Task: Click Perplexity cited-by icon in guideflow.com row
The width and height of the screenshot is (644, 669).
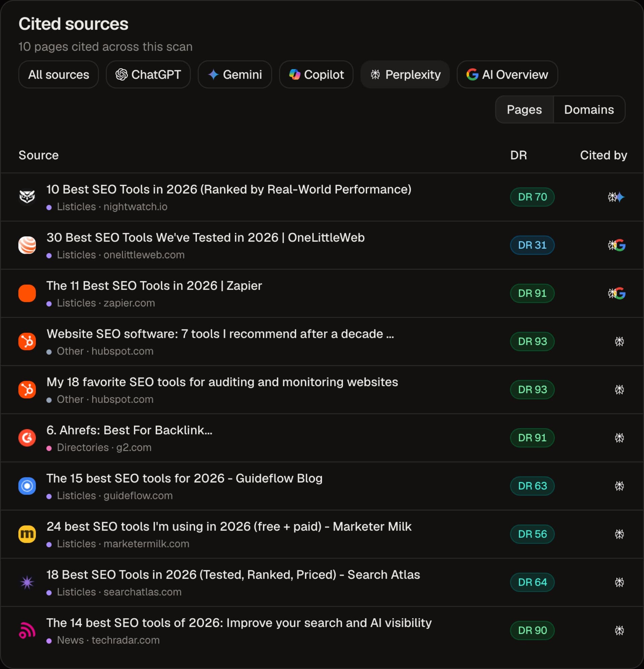Action: point(620,486)
